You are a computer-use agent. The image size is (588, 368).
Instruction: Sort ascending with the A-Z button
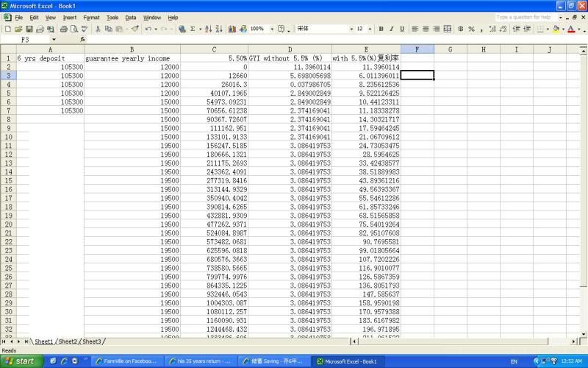[x=209, y=29]
